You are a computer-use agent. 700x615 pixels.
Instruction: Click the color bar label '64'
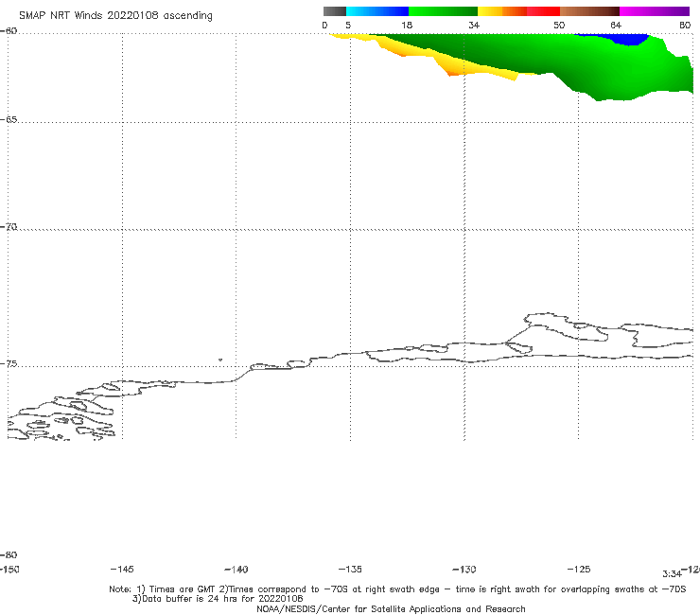[x=616, y=26]
